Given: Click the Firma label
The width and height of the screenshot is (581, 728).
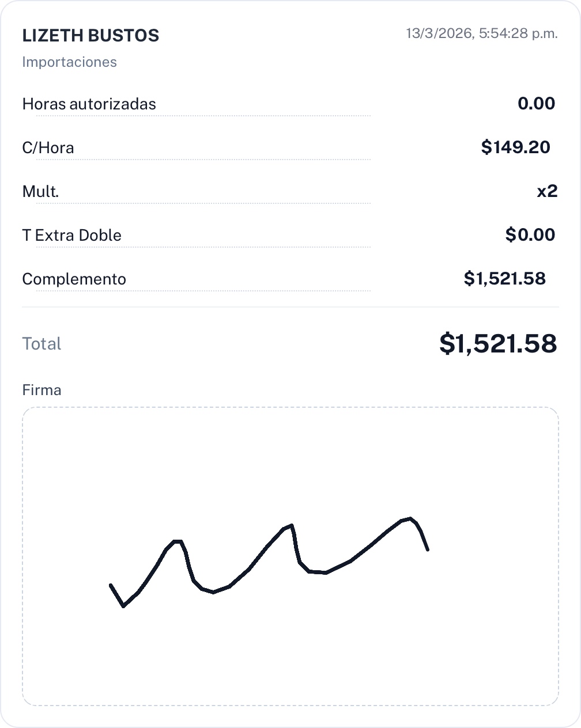Looking at the screenshot, I should point(41,390).
